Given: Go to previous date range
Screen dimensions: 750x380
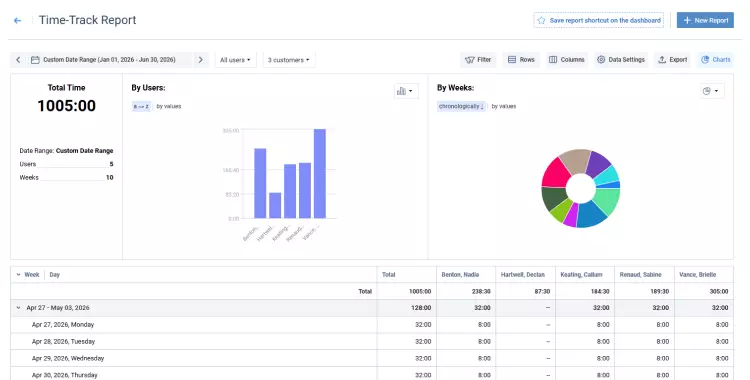Looking at the screenshot, I should point(18,60).
